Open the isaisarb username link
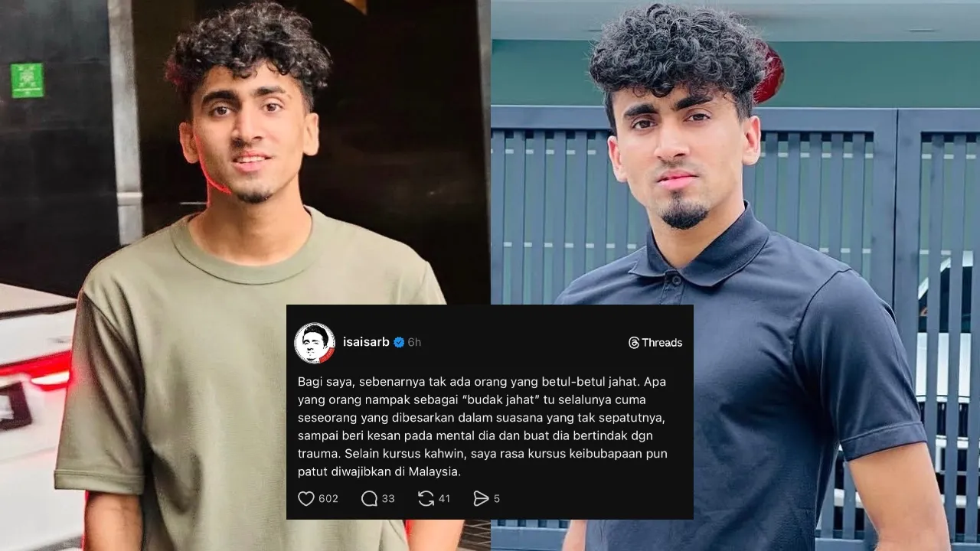 point(367,342)
